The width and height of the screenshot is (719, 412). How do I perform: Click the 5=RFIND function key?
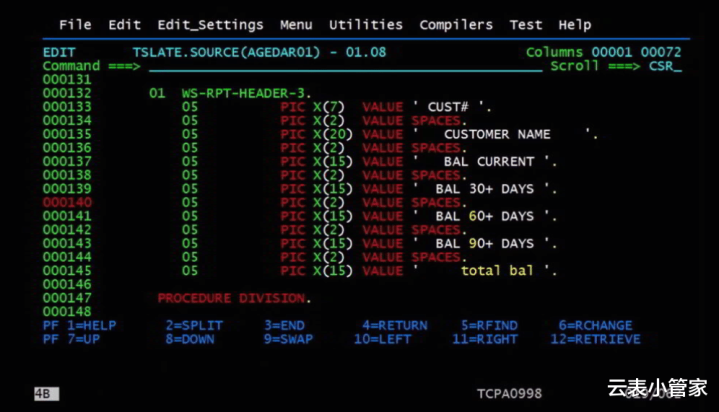(x=489, y=325)
